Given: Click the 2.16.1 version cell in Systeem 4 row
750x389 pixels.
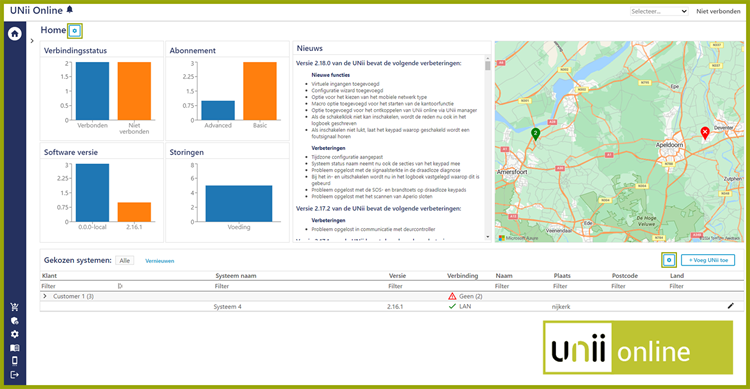Looking at the screenshot, I should pos(395,307).
